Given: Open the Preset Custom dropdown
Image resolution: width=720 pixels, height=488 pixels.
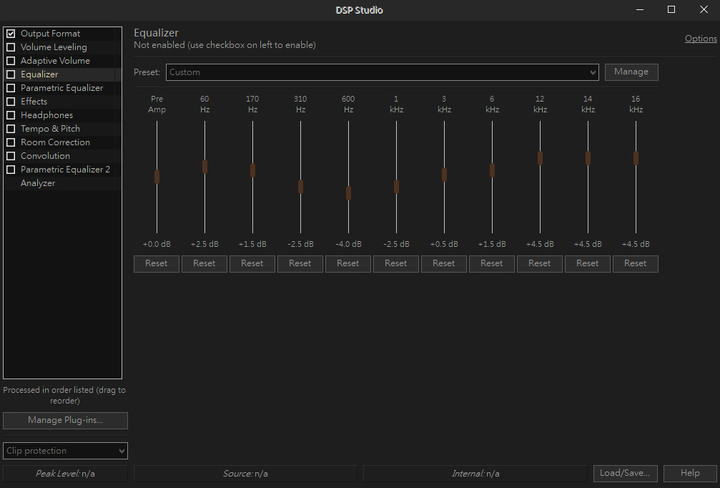Looking at the screenshot, I should [x=382, y=72].
